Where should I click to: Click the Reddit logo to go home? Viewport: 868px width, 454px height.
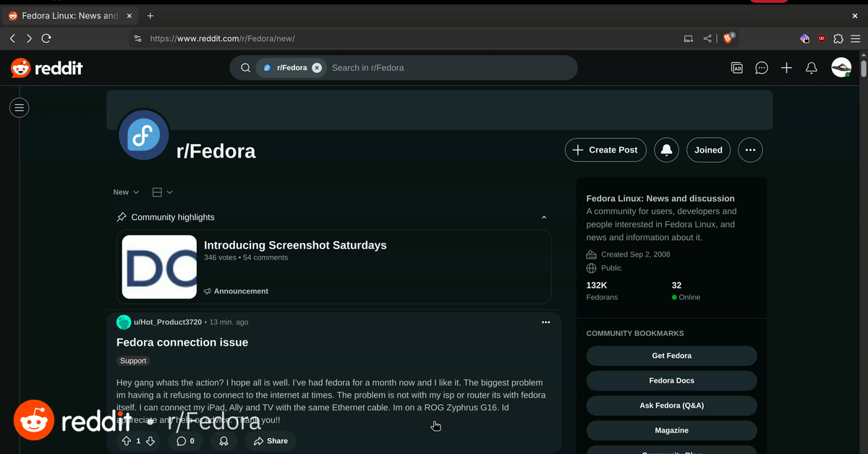[47, 68]
